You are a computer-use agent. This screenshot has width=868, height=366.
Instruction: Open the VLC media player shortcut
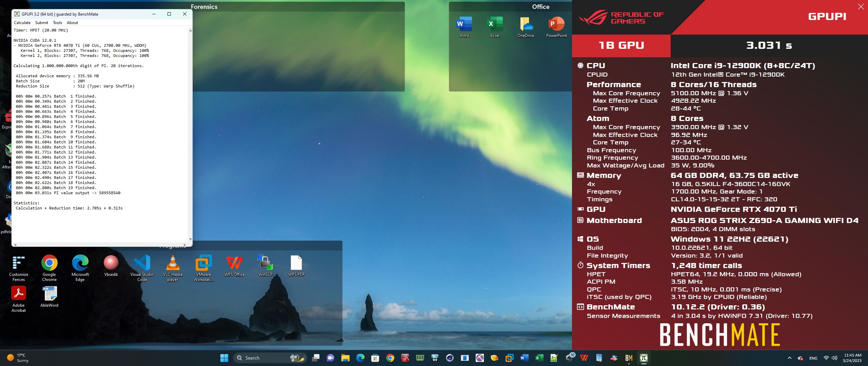(173, 268)
